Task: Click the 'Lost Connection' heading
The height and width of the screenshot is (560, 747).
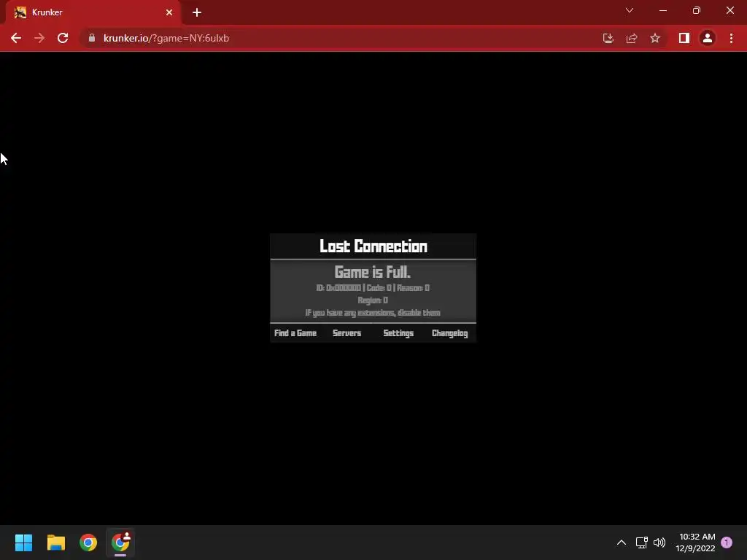Action: (x=373, y=246)
